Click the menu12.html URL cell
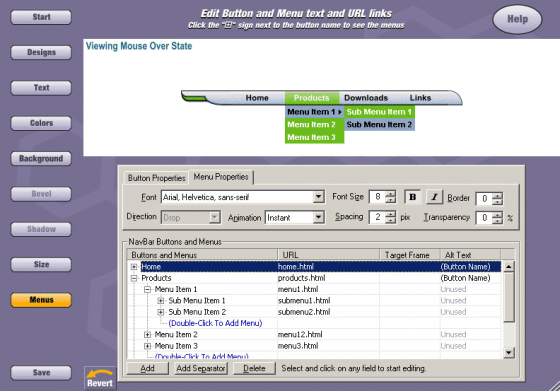The image size is (560, 391). pyautogui.click(x=328, y=335)
